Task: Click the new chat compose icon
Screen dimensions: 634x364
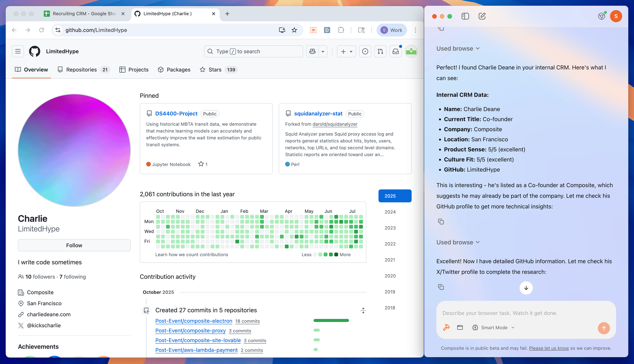Action: [x=482, y=16]
